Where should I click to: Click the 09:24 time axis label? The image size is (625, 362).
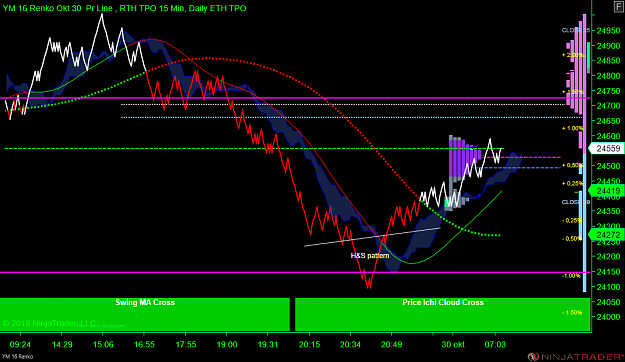(20, 344)
